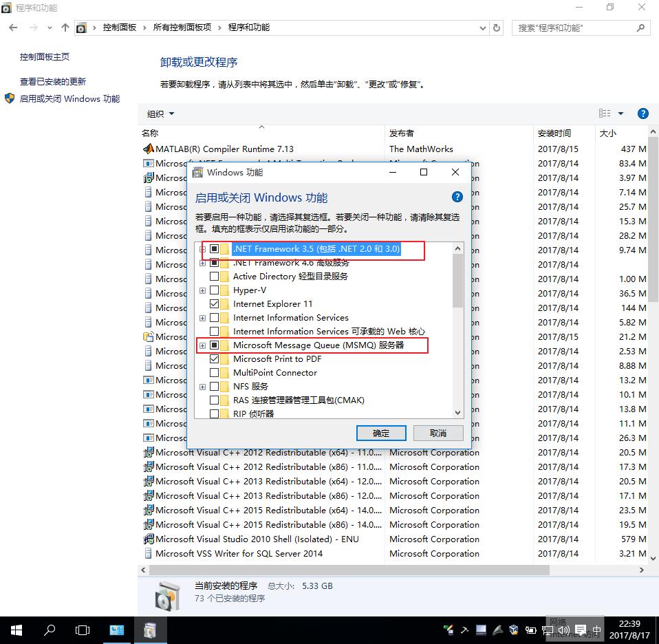Click the back navigation arrow
The image size is (659, 644).
[13, 28]
